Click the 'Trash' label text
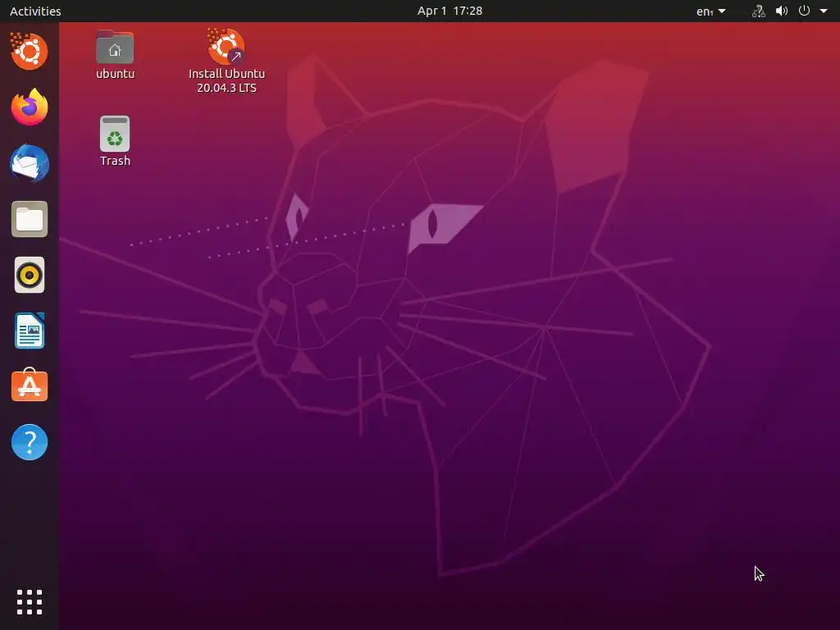Image resolution: width=840 pixels, height=630 pixels. 115,161
